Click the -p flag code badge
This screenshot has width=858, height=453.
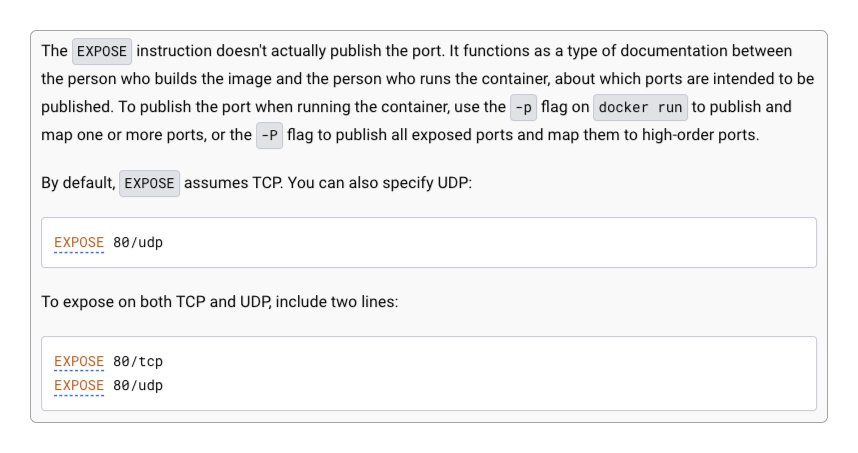(x=523, y=107)
